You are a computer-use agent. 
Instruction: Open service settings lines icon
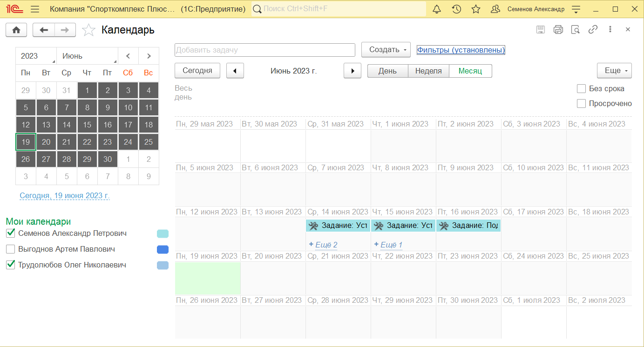tap(576, 9)
